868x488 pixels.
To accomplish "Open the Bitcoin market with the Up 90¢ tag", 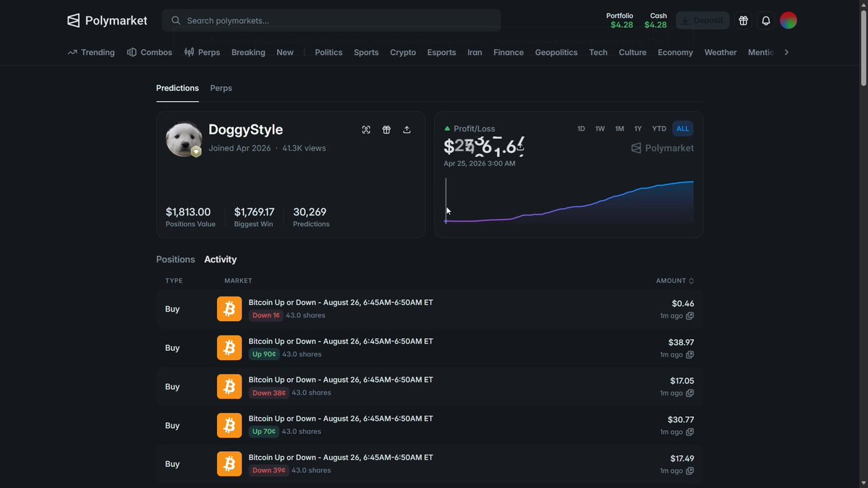I will point(341,341).
